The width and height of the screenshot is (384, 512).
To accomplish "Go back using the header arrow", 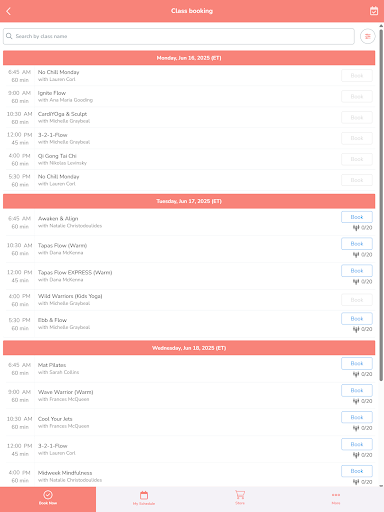I will [9, 11].
